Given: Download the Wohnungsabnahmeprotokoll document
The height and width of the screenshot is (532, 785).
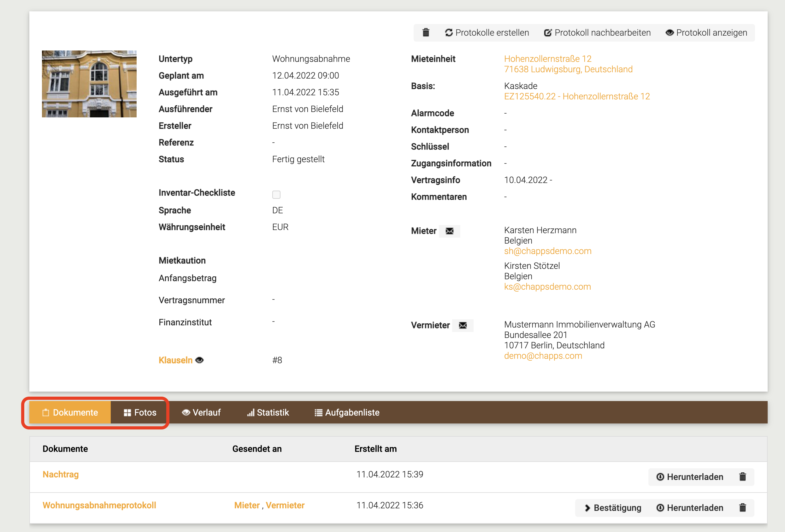Looking at the screenshot, I should [x=690, y=507].
